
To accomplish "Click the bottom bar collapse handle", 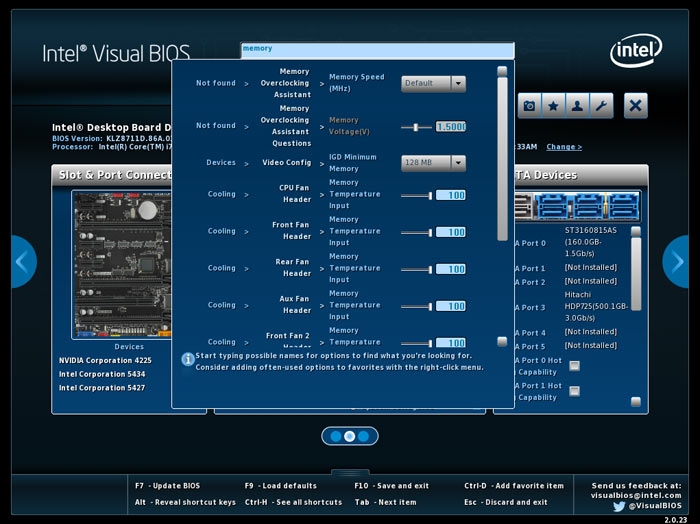I will [x=350, y=472].
